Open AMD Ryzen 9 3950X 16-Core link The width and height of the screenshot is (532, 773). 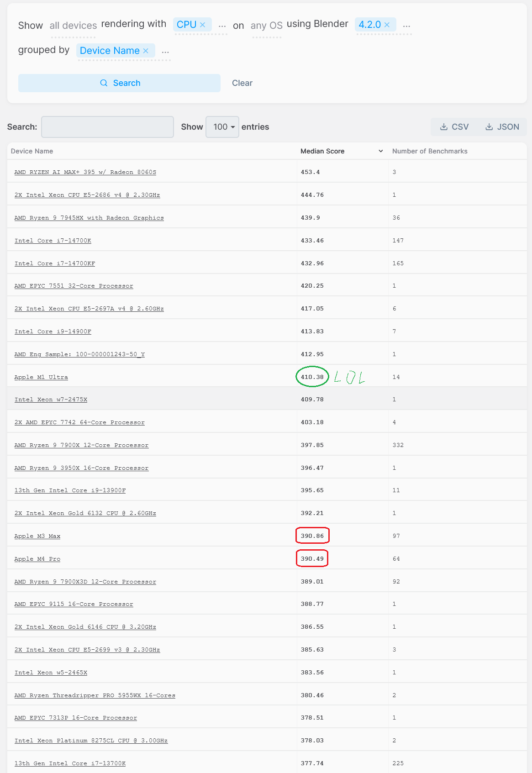tap(81, 468)
